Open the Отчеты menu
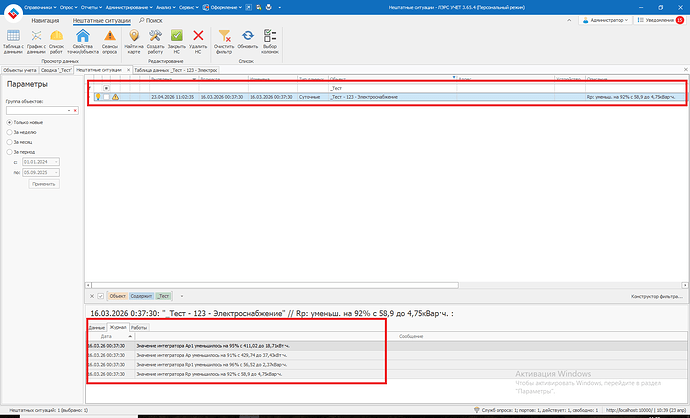 pos(71,6)
